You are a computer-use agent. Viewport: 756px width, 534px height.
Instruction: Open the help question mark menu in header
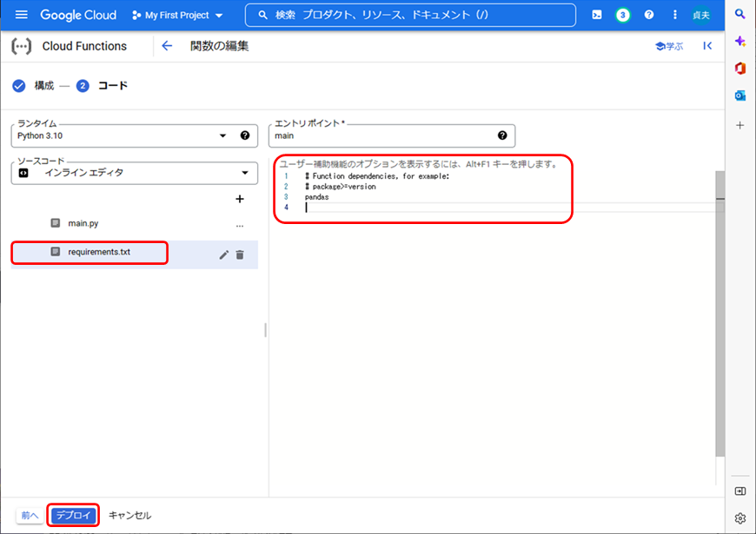(x=648, y=16)
